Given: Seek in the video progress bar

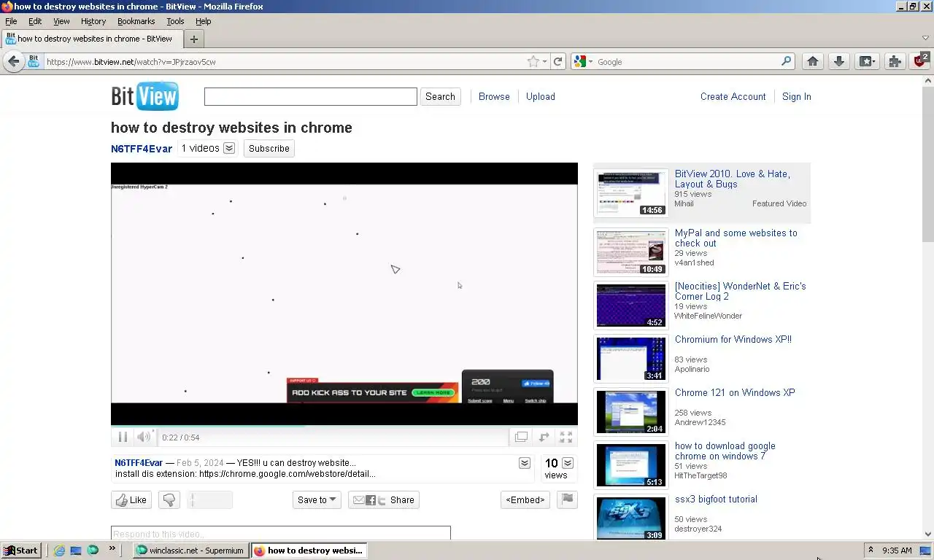Looking at the screenshot, I should tap(344, 426).
